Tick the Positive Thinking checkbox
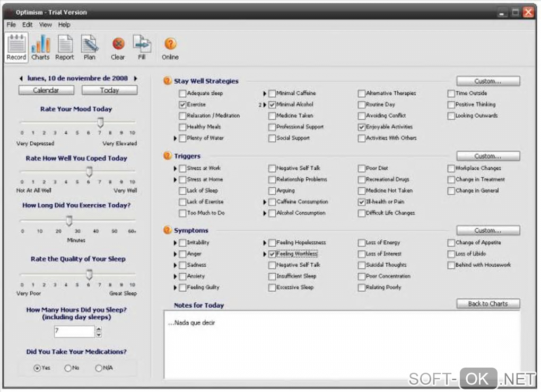 [451, 104]
